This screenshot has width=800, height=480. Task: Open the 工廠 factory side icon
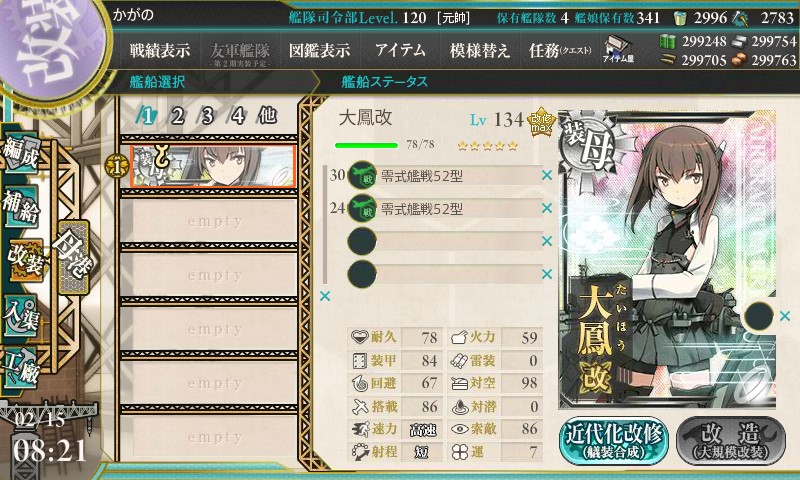click(21, 368)
